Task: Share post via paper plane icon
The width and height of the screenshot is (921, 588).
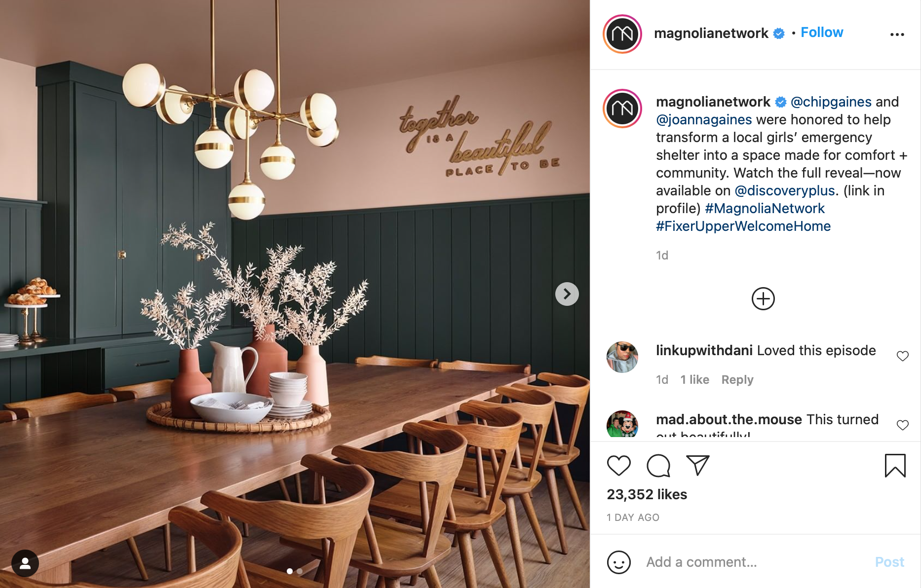Action: click(698, 466)
